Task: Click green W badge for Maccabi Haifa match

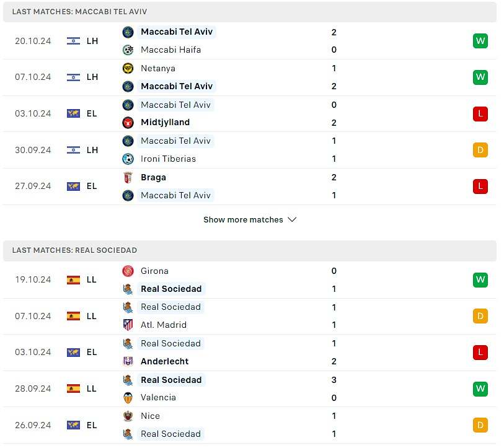Action: (x=480, y=41)
